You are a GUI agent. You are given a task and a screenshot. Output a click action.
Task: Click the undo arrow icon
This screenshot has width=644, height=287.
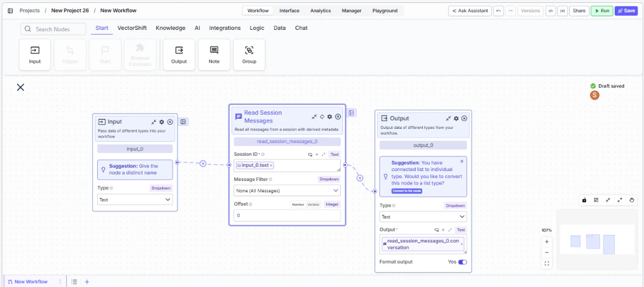(x=499, y=11)
